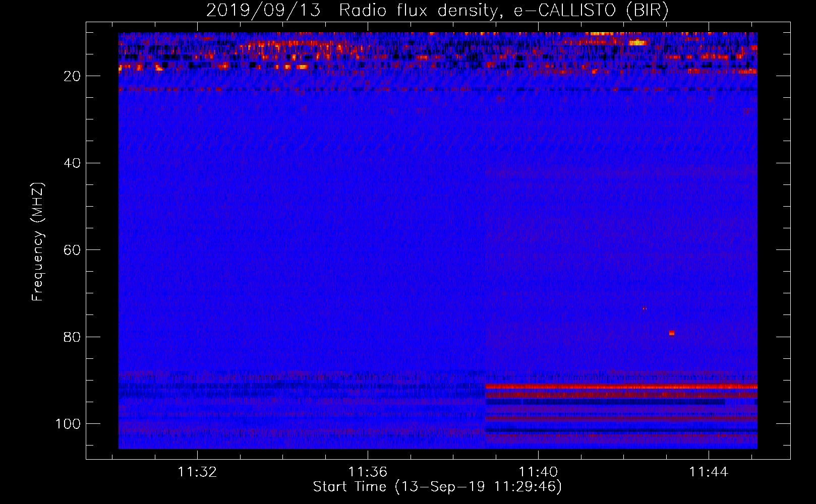The width and height of the screenshot is (816, 504).
Task: Click the 11:40 time tick label
Action: (539, 472)
